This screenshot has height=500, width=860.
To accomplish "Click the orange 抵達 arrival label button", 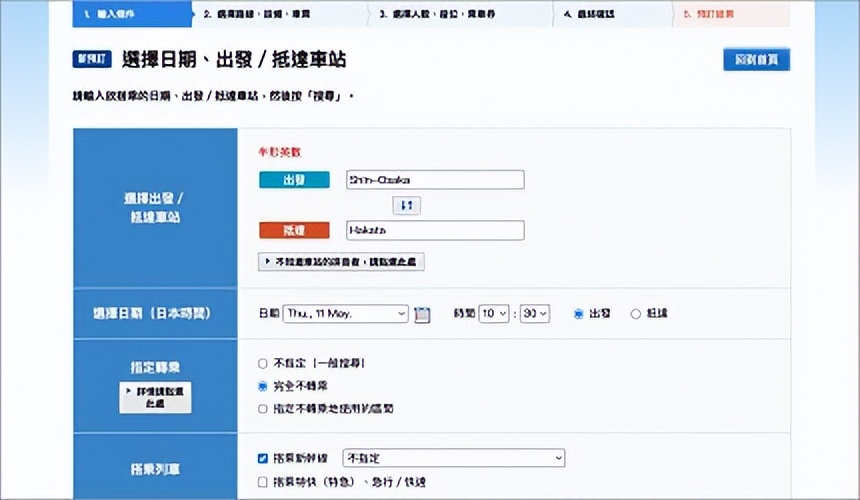I will 295,230.
